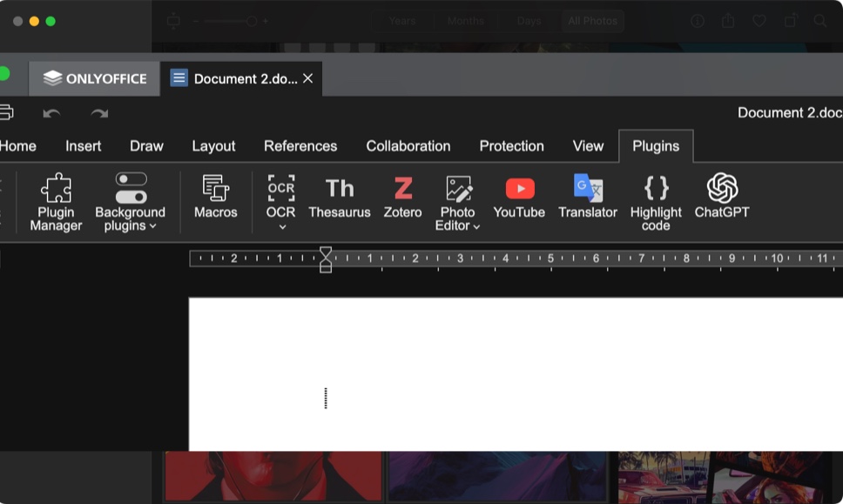
Task: Show Months view in Photos window
Action: click(466, 21)
